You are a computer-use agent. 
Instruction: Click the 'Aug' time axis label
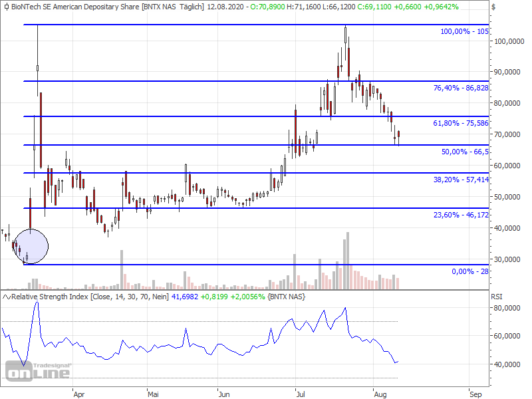(380, 394)
